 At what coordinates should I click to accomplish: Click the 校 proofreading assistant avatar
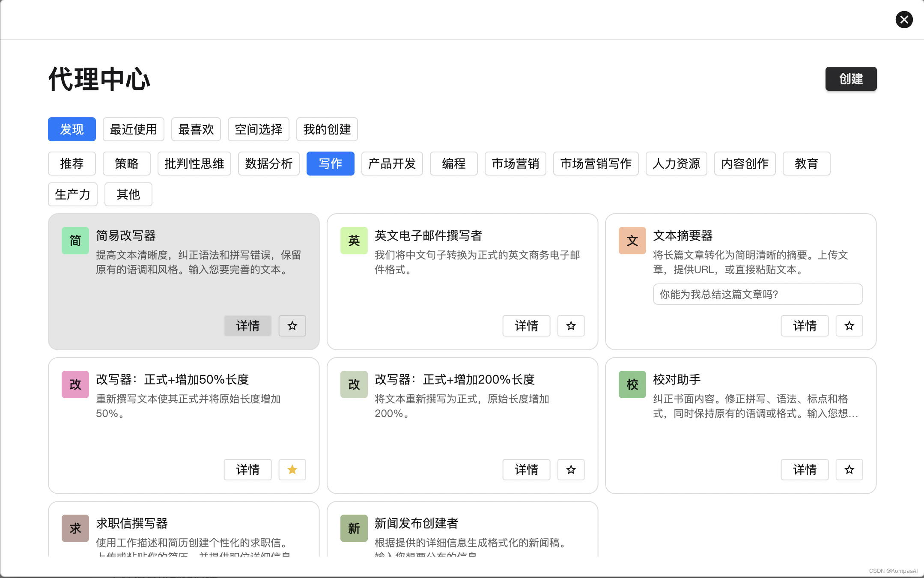pyautogui.click(x=632, y=384)
